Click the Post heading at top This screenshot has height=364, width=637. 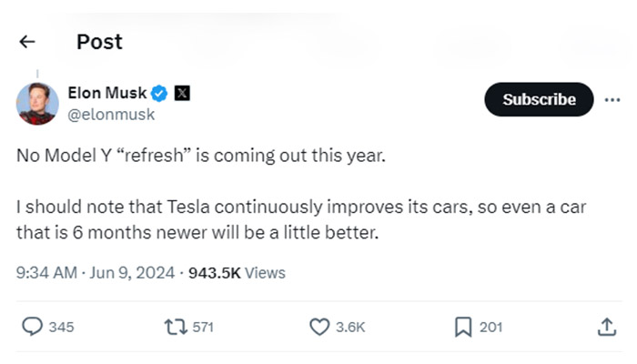[99, 42]
